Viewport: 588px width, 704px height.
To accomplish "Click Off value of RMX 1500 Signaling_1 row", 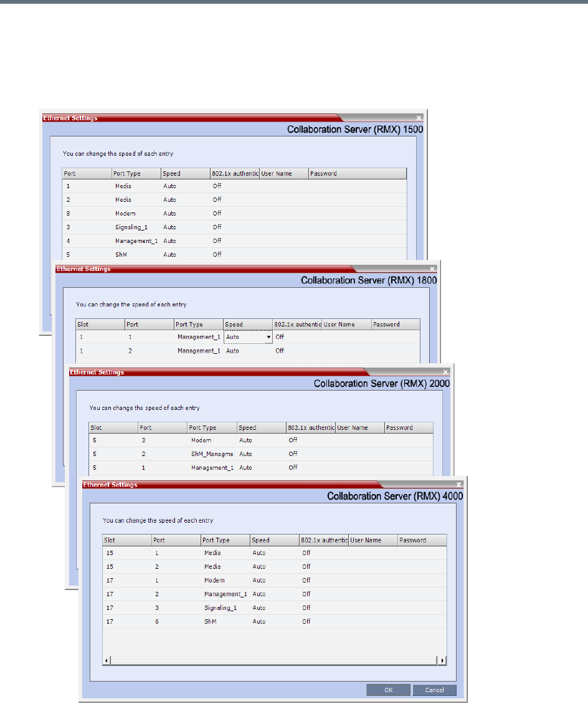I will click(217, 227).
